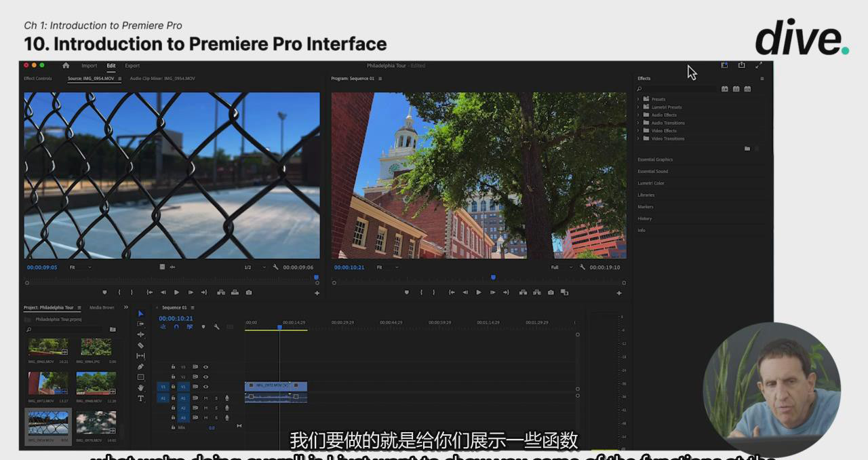The image size is (868, 460).
Task: Select the Type tool
Action: pos(141,398)
